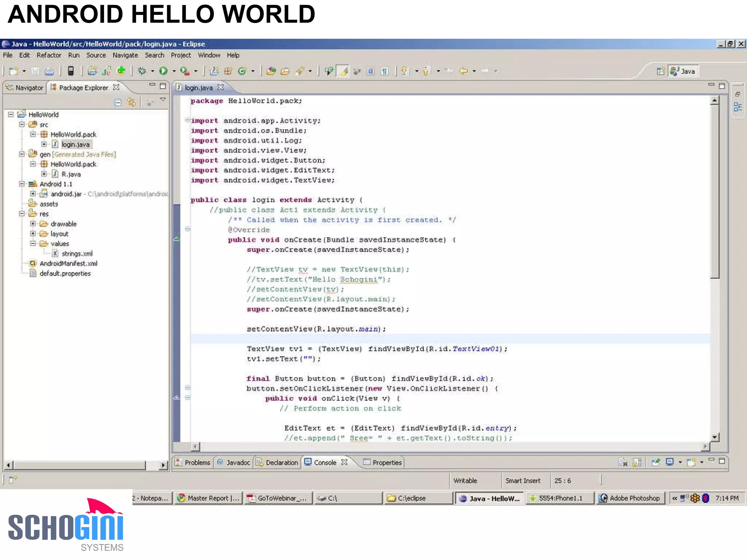Expand the login.java tree node
The width and height of the screenshot is (747, 560).
44,144
